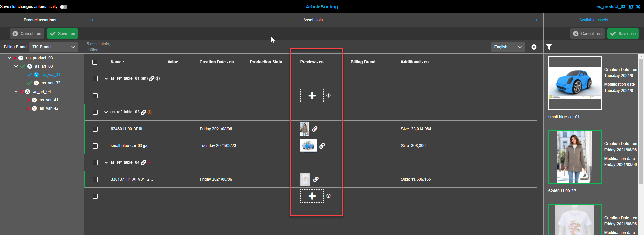Select as_var_41 in product tree
This screenshot has height=235, width=644.
tap(49, 100)
